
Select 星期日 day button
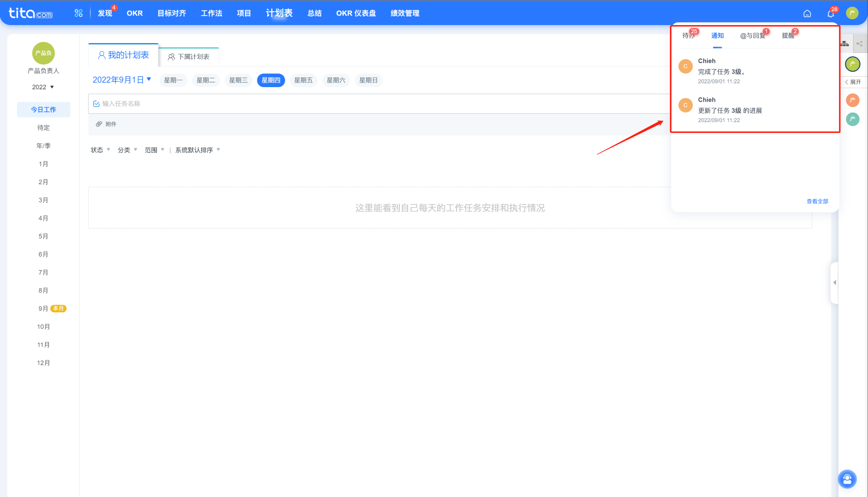click(x=368, y=80)
